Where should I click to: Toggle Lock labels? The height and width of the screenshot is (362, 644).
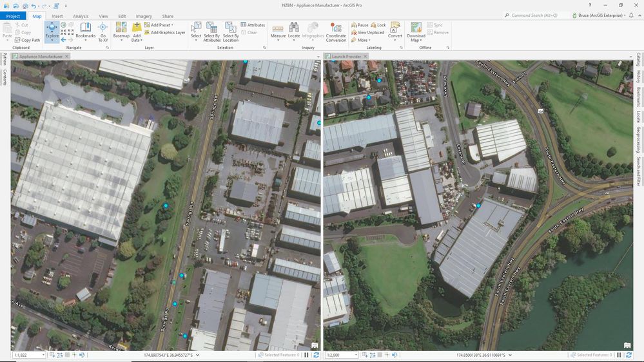(378, 25)
